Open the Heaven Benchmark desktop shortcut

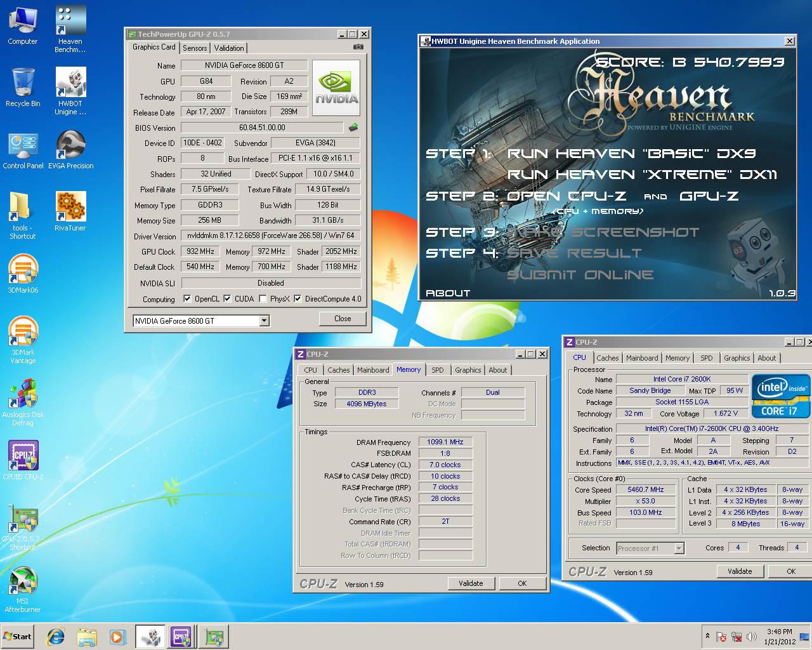[x=70, y=29]
